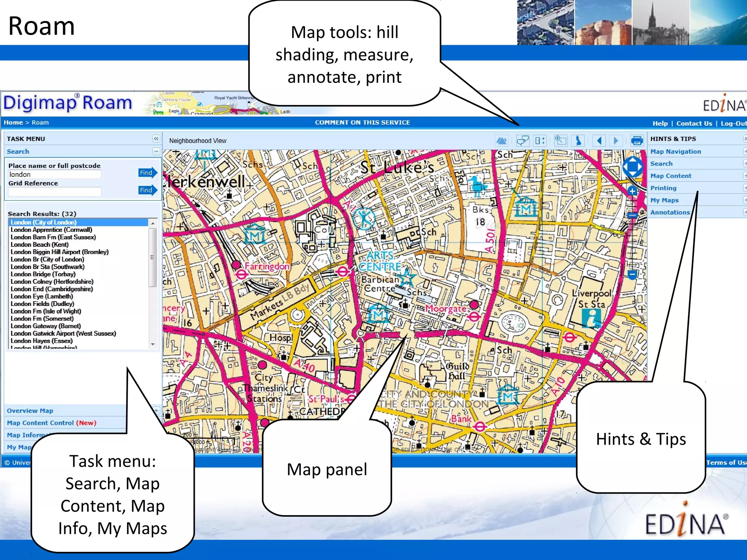Go to the previous map view

click(599, 140)
